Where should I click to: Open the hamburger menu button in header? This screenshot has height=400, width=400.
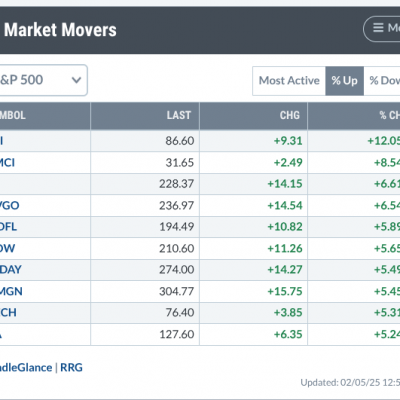click(382, 29)
